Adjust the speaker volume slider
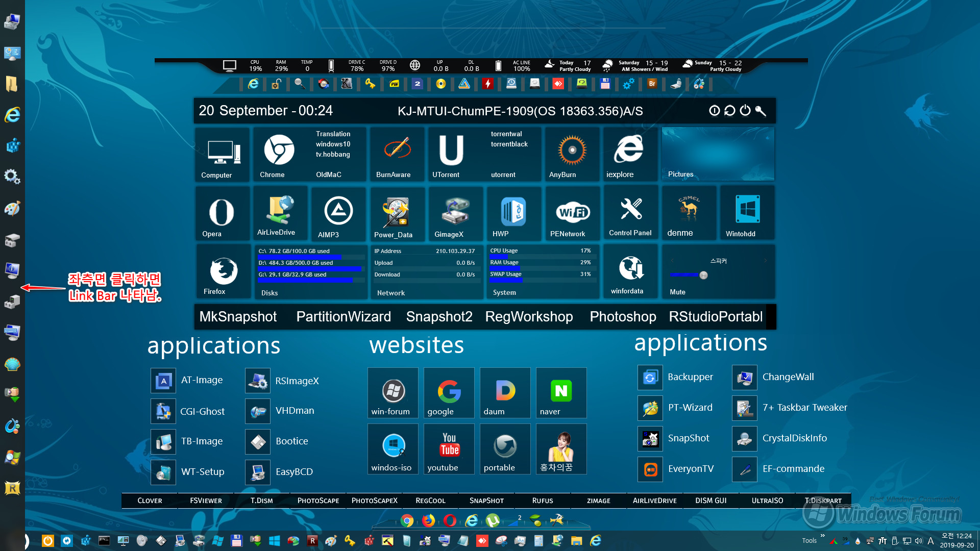 click(x=703, y=275)
